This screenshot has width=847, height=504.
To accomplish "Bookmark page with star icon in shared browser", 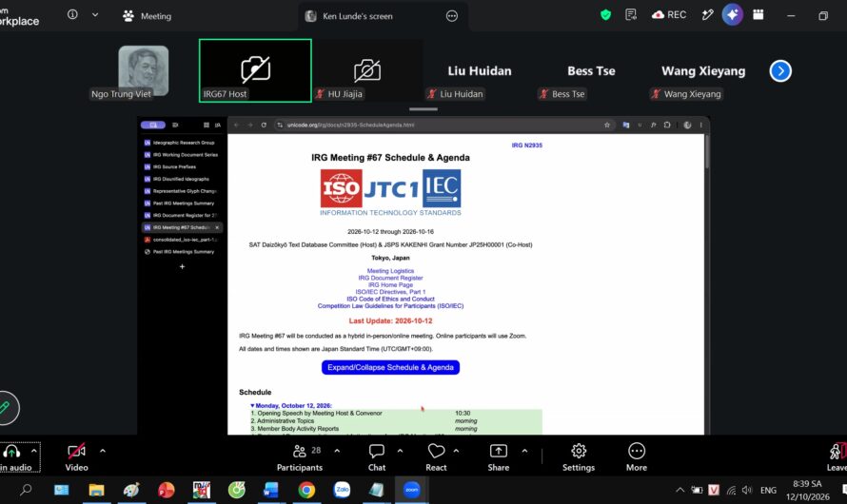I will coord(606,125).
